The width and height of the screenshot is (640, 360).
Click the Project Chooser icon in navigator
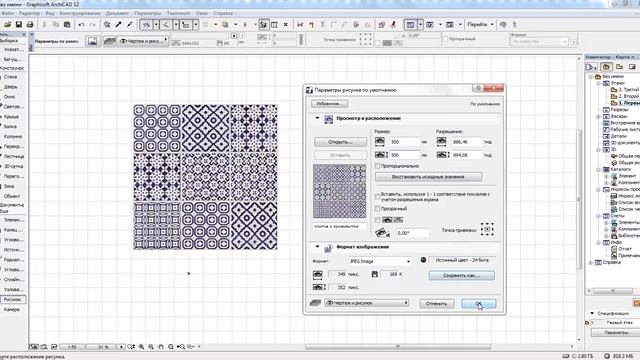tap(591, 67)
